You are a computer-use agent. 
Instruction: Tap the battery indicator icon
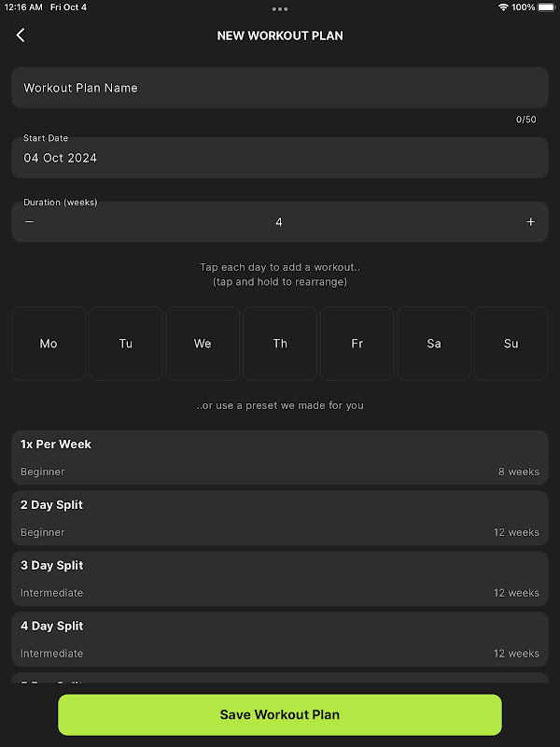(546, 7)
